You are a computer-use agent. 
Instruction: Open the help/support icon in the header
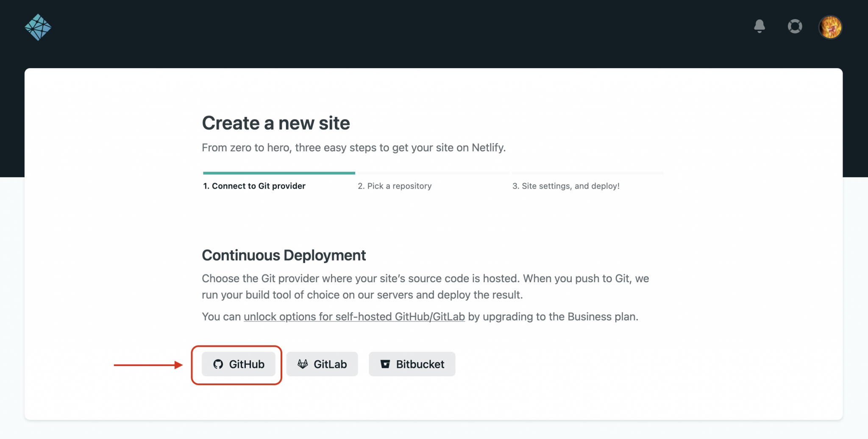[x=795, y=26]
